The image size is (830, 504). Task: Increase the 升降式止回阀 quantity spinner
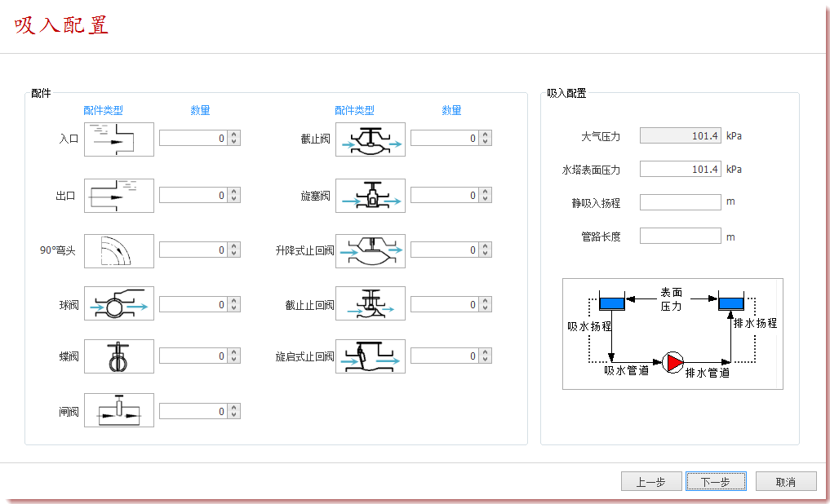coord(486,246)
